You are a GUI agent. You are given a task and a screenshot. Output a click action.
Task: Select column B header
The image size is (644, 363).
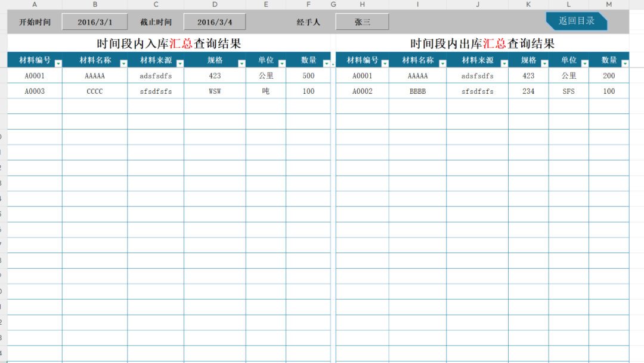[95, 4]
